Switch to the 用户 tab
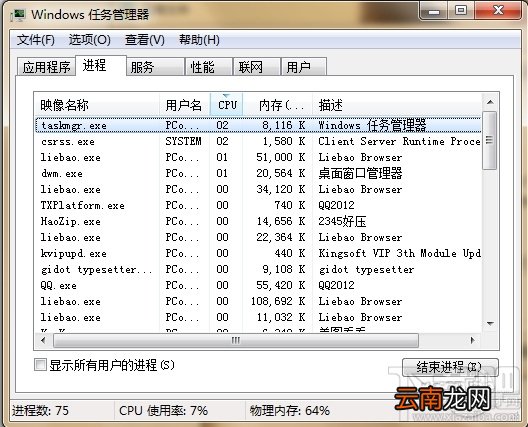The width and height of the screenshot is (528, 427). pyautogui.click(x=304, y=67)
